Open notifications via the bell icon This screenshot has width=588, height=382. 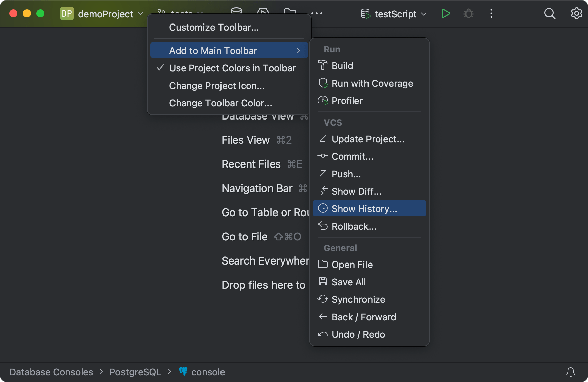[x=571, y=372]
